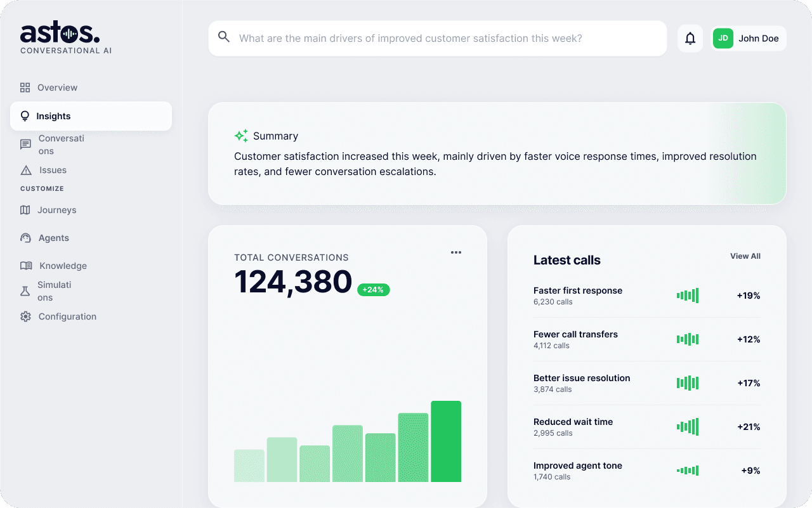Open the Total Conversations card options menu

click(456, 252)
